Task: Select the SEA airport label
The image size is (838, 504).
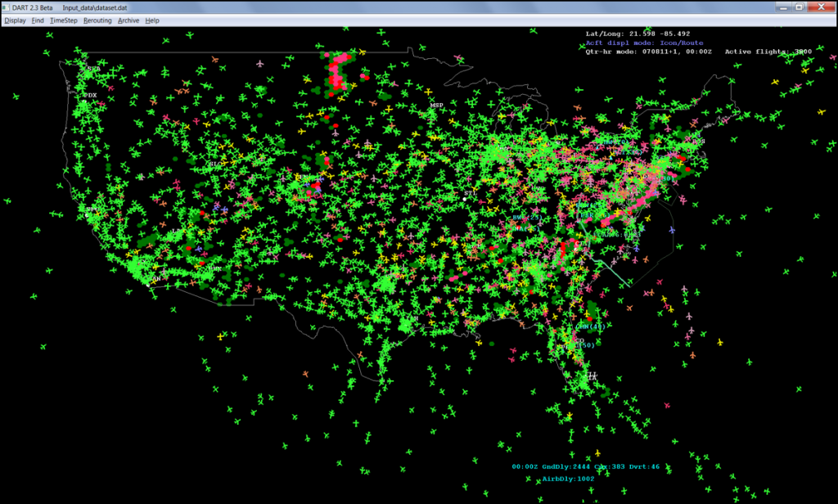Action: click(x=93, y=69)
